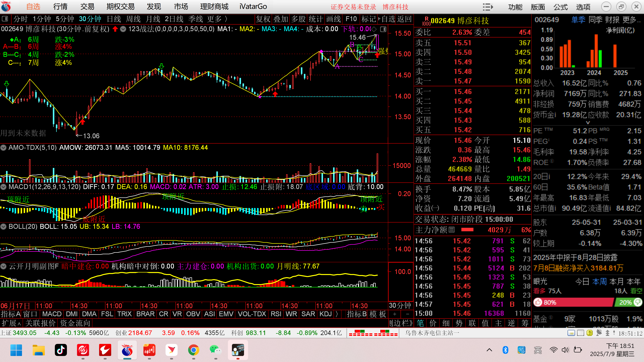Click the 主力净额 detail list icon
This screenshot has width=644, height=362.
point(451,230)
